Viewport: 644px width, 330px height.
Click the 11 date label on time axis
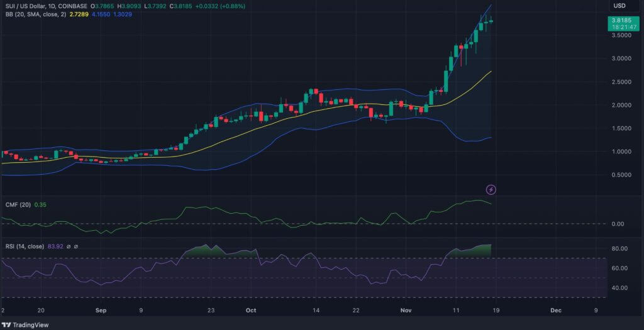click(455, 311)
